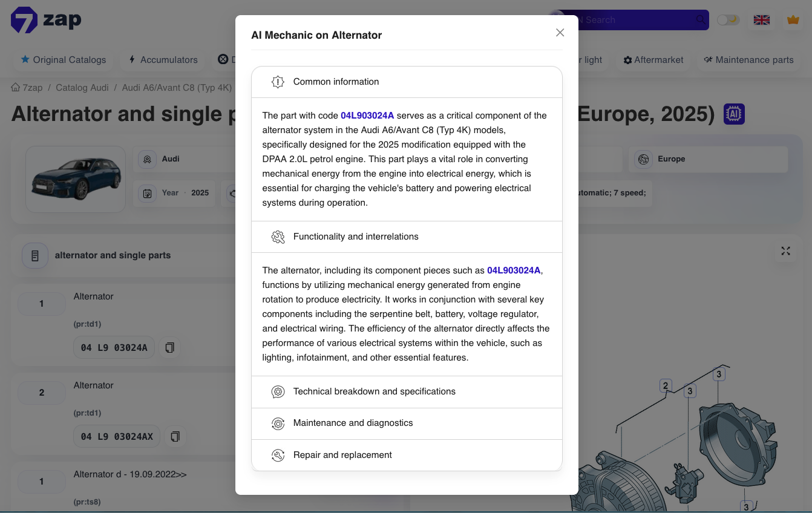Close the AI Mechanic dialog

[x=560, y=33]
